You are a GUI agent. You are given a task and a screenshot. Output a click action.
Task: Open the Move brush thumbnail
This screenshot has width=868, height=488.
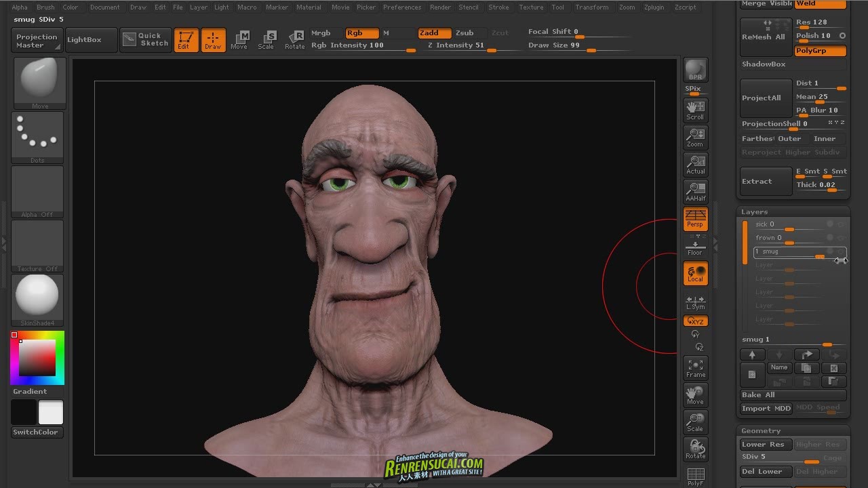[x=39, y=83]
